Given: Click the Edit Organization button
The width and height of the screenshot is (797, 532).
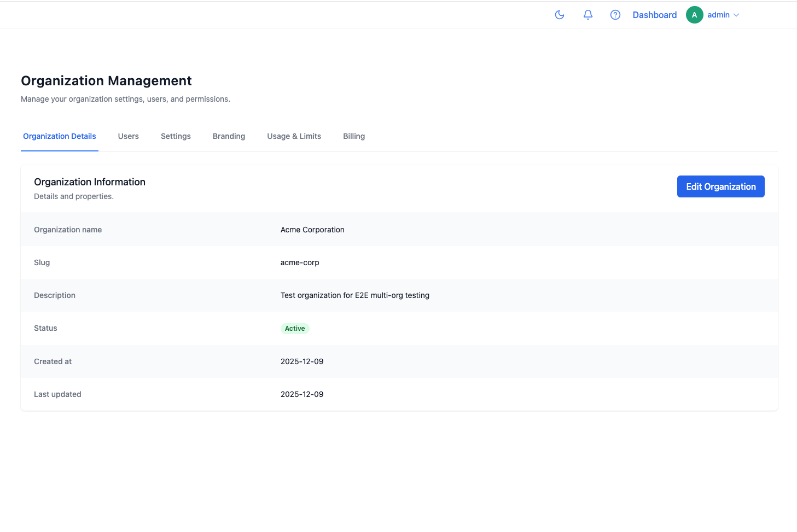Looking at the screenshot, I should 720,186.
